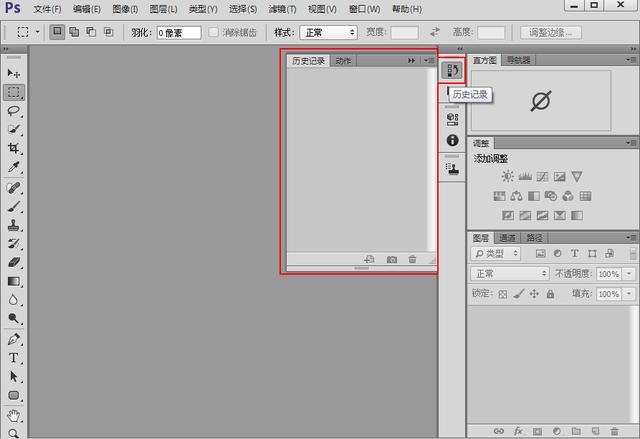
Task: Select the History Brush tool
Action: [13, 244]
